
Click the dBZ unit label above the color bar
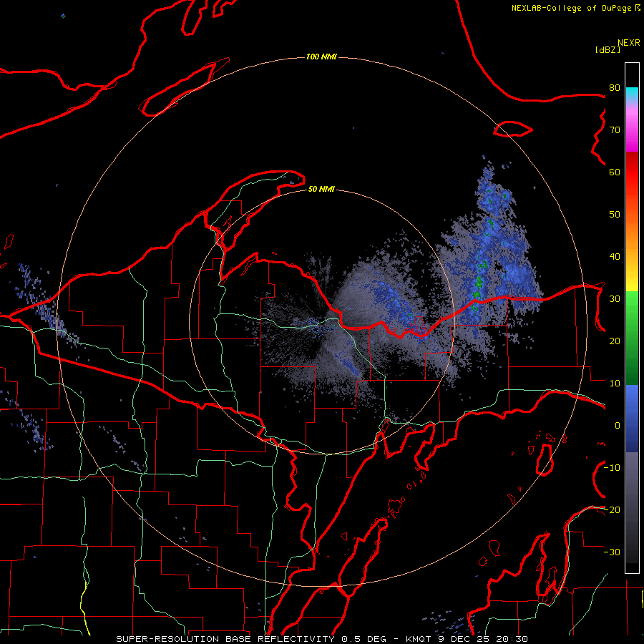[608, 49]
